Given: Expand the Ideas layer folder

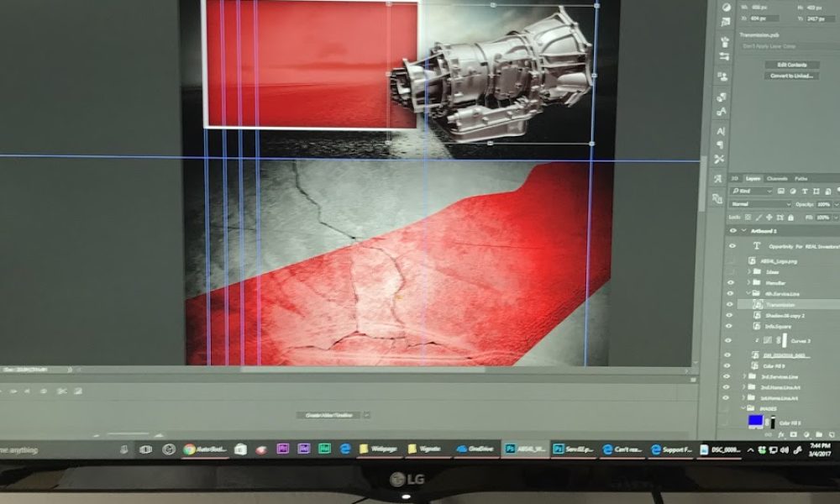Looking at the screenshot, I should tap(748, 271).
